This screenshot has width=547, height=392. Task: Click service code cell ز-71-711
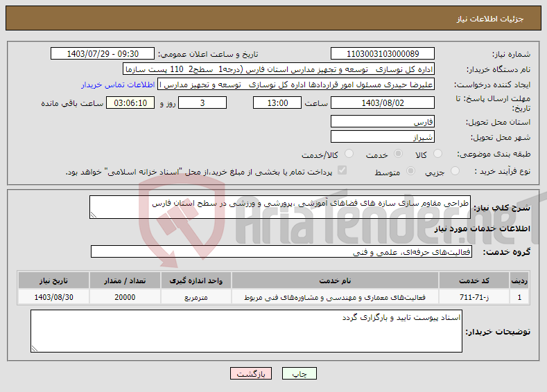pos(474,297)
